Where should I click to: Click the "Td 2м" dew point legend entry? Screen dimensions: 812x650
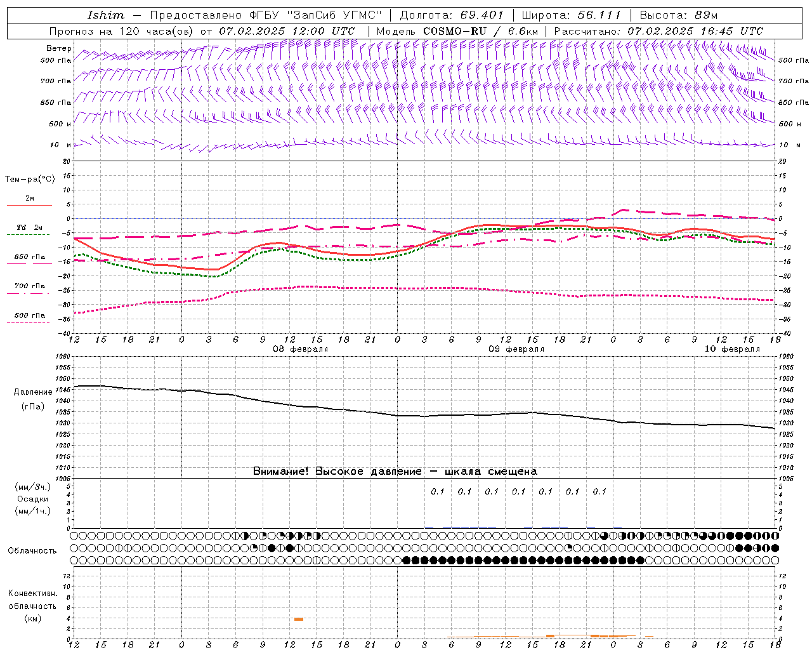point(29,227)
